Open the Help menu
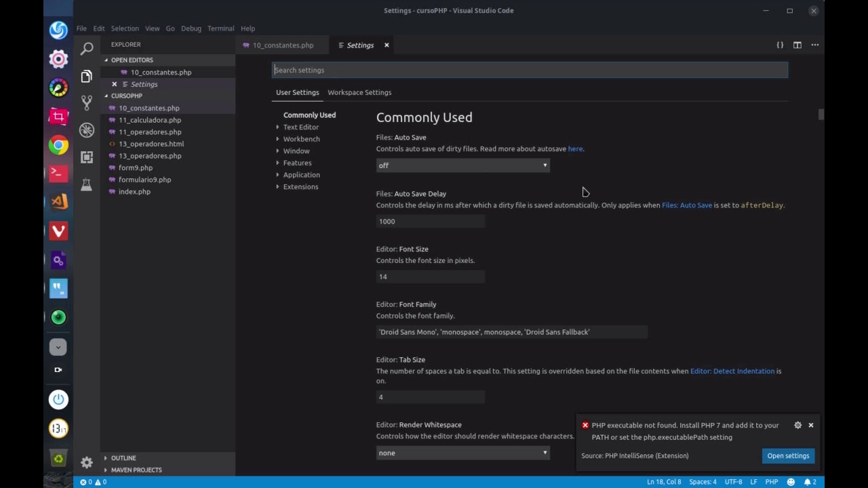The height and width of the screenshot is (488, 868). click(x=248, y=28)
